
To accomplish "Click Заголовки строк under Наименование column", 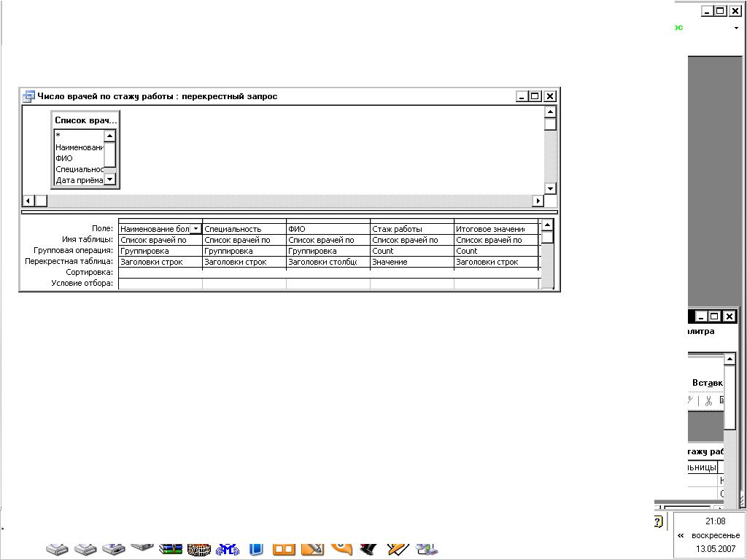I will point(160,262).
